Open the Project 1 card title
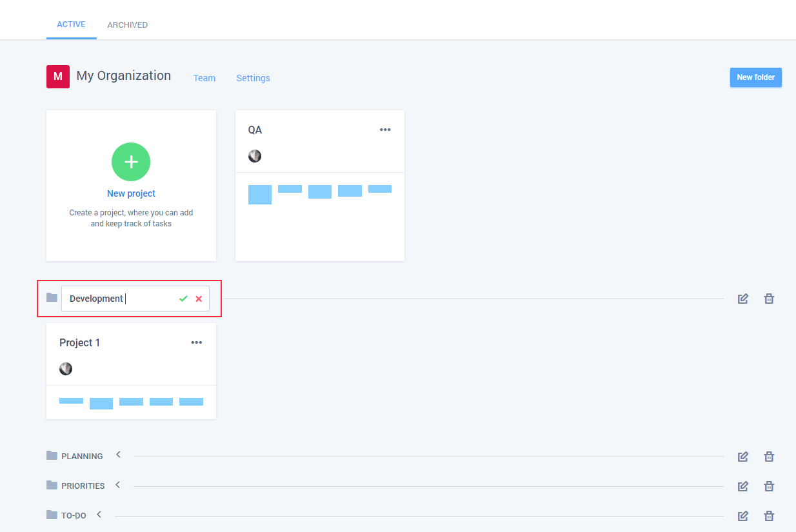 80,342
